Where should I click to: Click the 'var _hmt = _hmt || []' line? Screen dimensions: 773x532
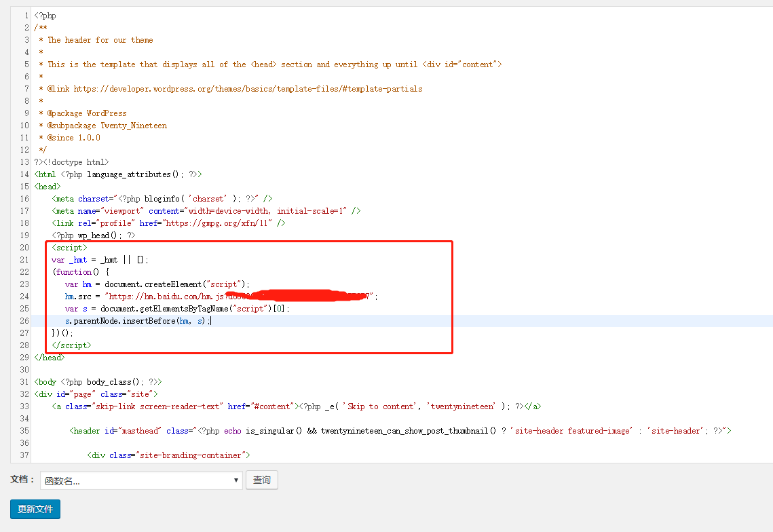click(x=100, y=260)
